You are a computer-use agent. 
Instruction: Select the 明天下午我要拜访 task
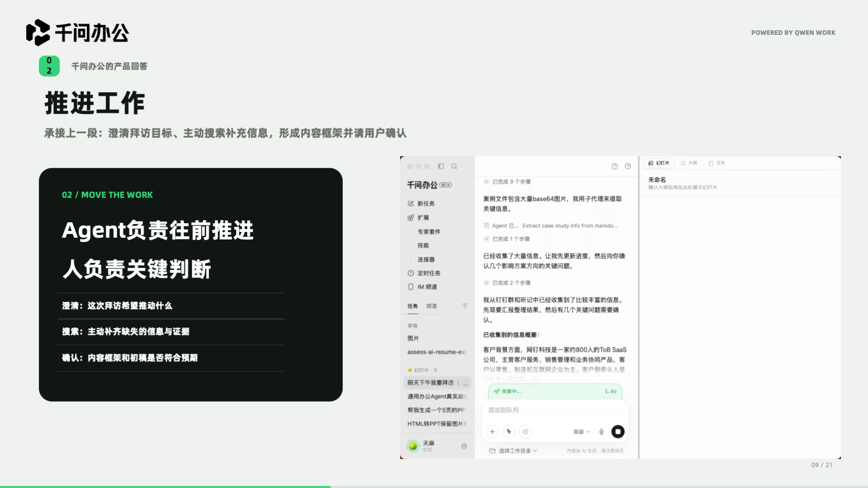click(x=437, y=383)
